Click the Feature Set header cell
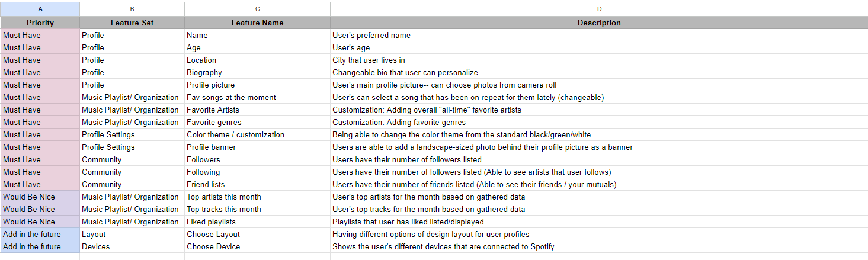This screenshot has width=868, height=260. [x=132, y=23]
